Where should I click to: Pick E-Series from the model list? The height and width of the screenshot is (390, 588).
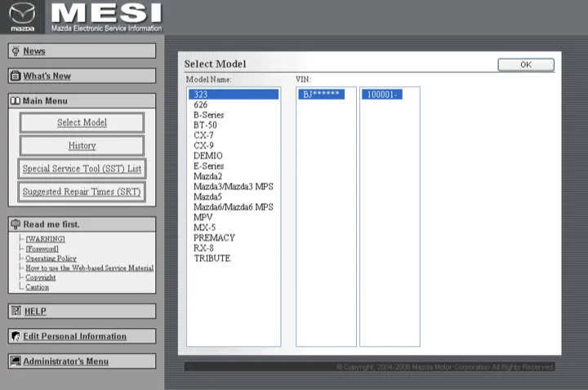[234, 166]
